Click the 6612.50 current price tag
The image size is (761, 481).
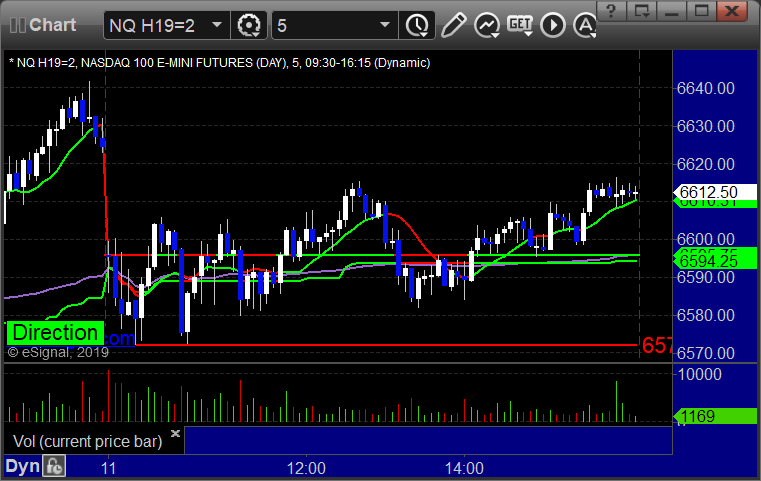tap(714, 192)
